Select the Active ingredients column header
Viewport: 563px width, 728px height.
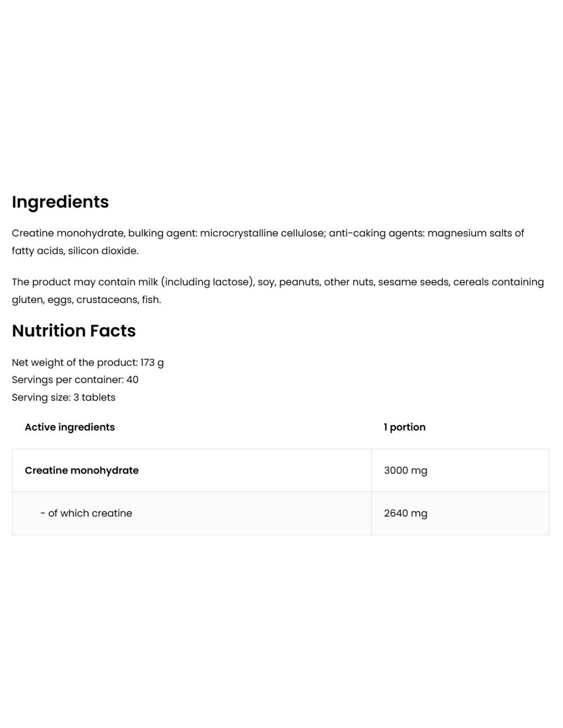tap(70, 427)
